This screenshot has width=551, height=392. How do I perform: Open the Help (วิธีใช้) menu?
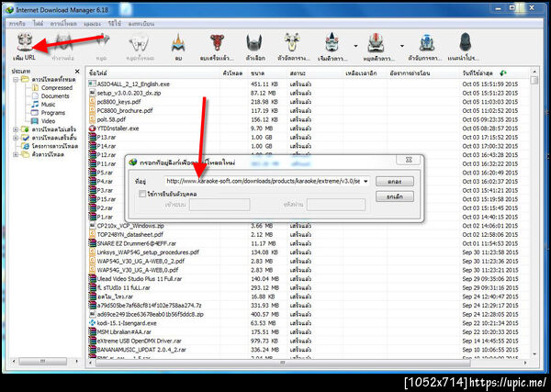click(115, 24)
